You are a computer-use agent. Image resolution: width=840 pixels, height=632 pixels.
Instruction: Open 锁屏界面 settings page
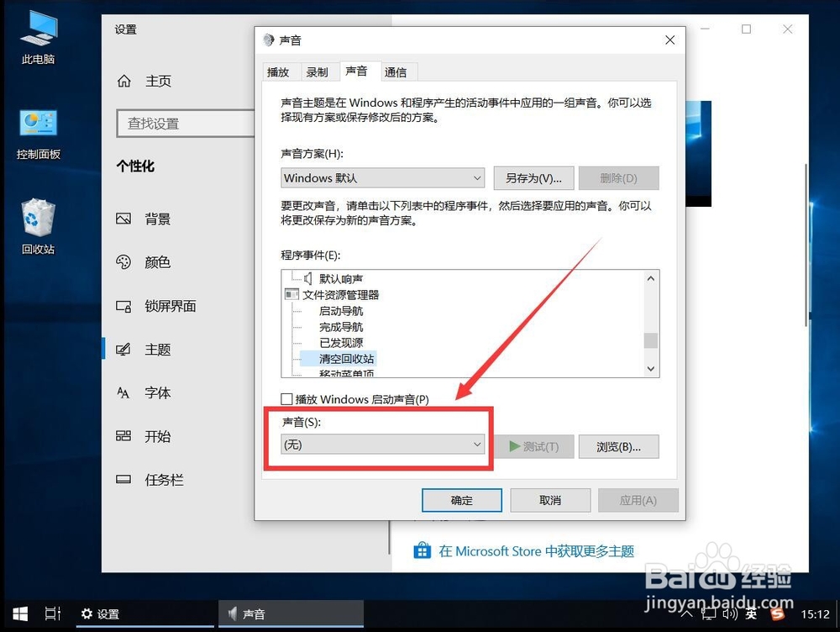click(171, 306)
